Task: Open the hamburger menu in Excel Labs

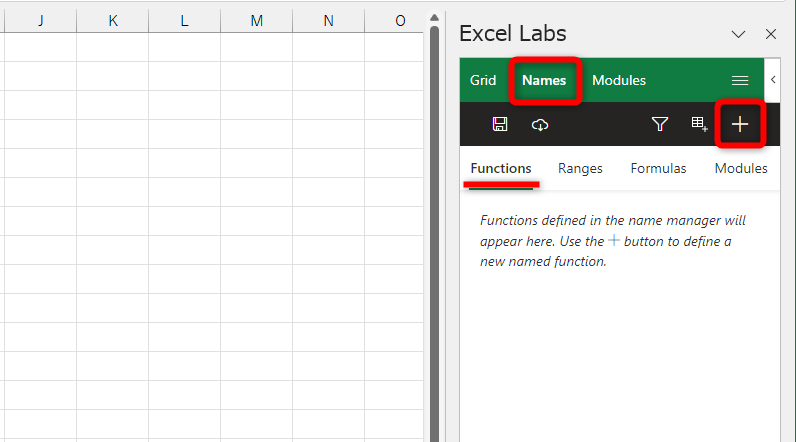Action: point(740,80)
